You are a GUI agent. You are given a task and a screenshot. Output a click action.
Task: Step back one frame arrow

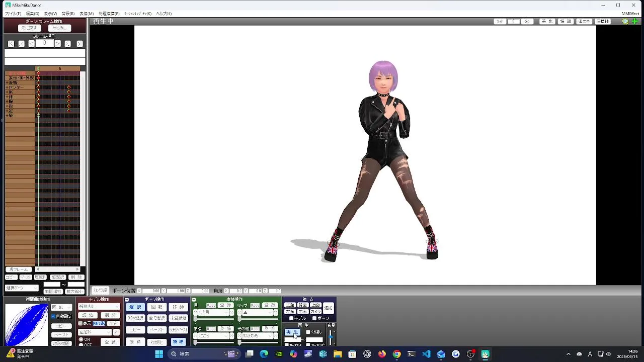[31, 44]
